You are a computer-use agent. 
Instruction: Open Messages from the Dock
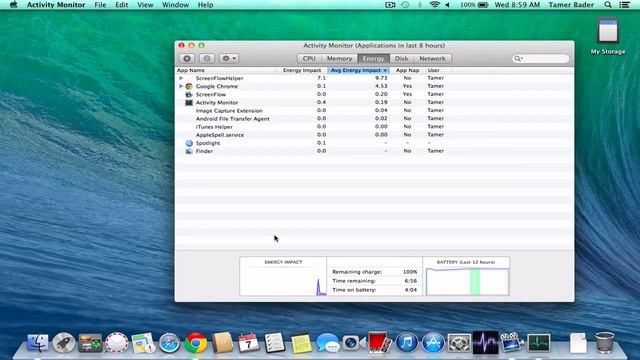(327, 342)
